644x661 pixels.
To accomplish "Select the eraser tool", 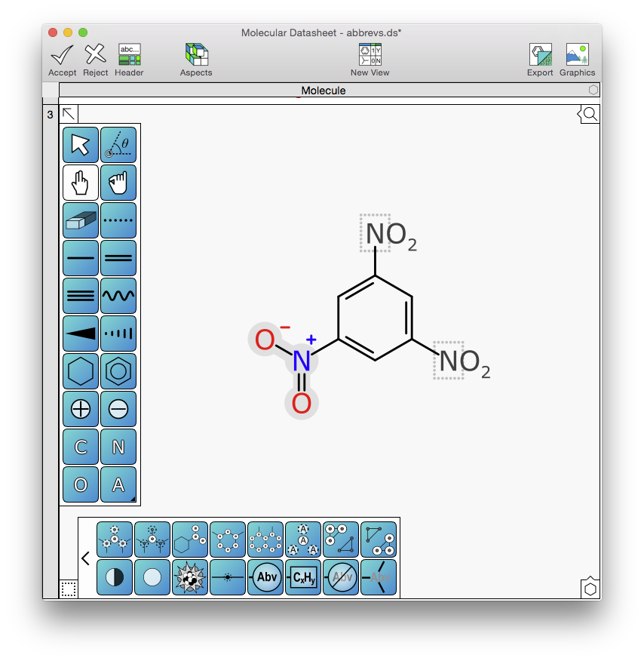I will tap(81, 220).
